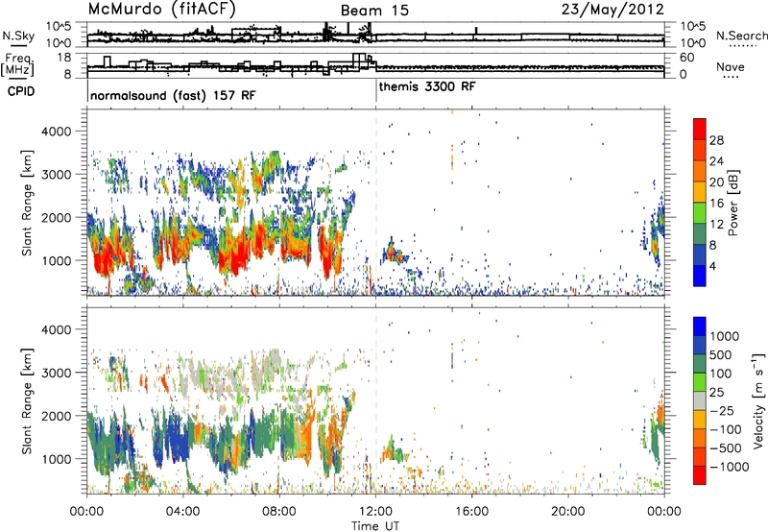The image size is (768, 532).
Task: Click the red swatch in Power colorbar
Action: (x=700, y=129)
